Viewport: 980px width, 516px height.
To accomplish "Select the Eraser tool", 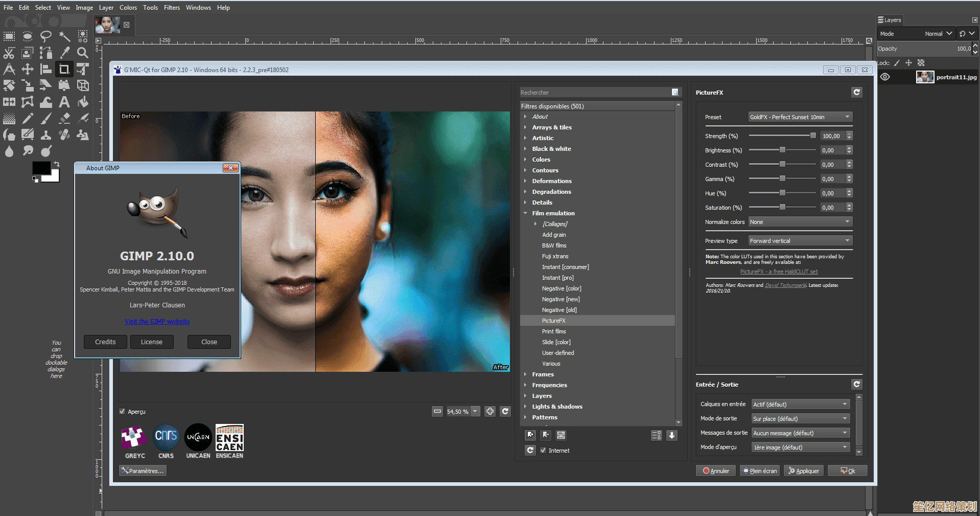I will [64, 118].
